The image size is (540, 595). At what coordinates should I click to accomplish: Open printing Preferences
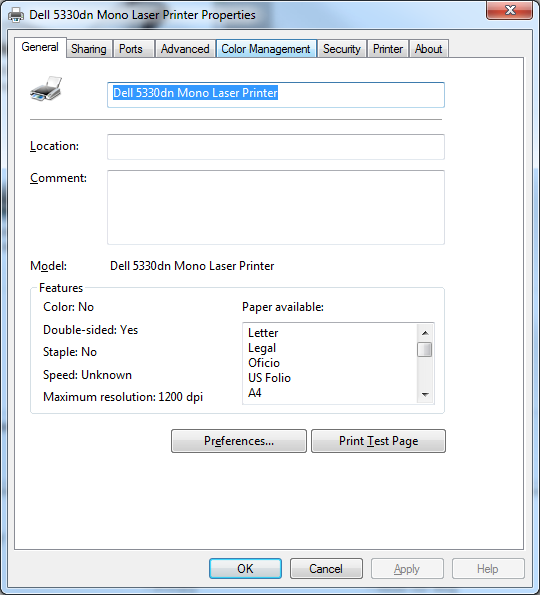pos(239,441)
